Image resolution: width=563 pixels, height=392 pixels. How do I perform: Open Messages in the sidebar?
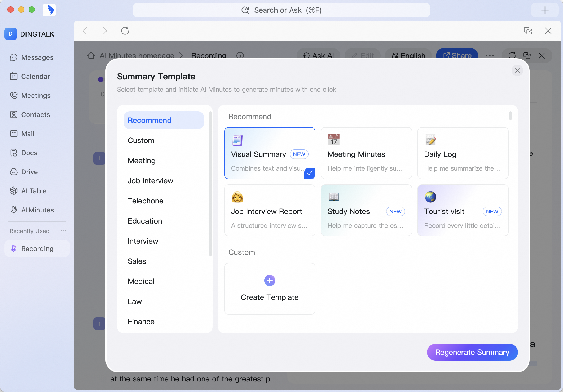[x=37, y=57]
